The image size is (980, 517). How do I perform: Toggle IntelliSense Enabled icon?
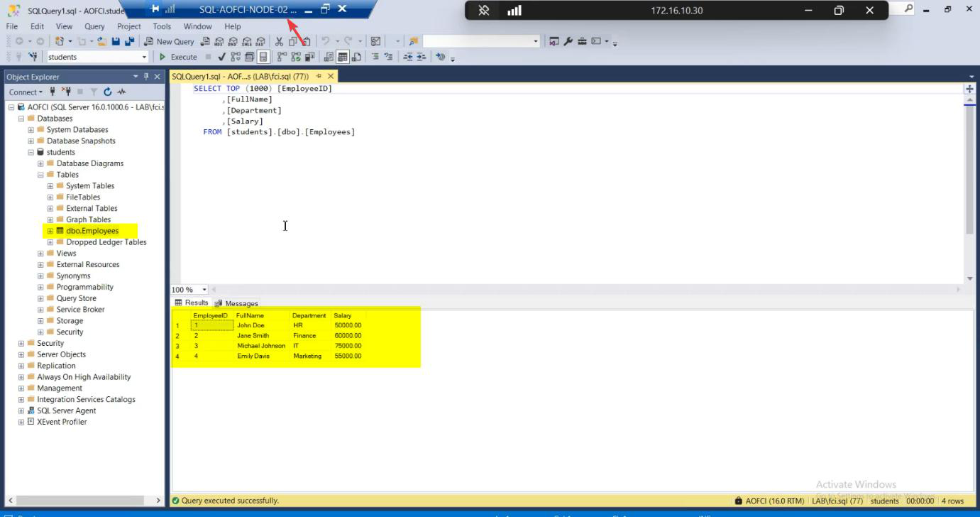(263, 57)
